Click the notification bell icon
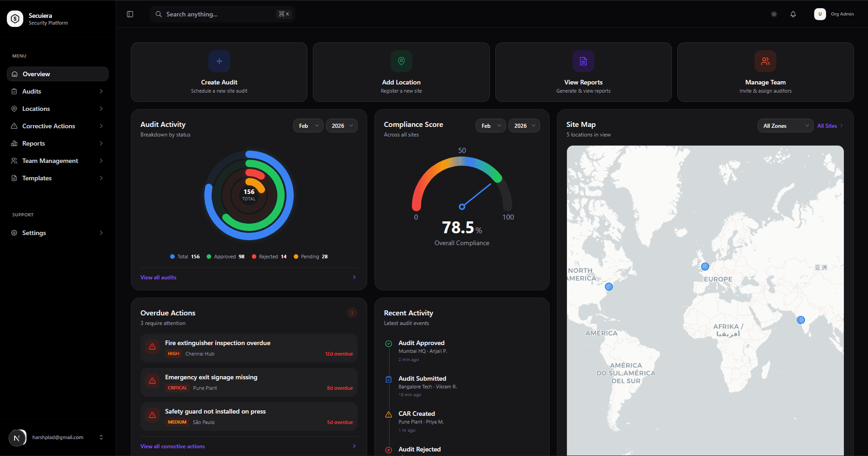This screenshot has width=868, height=456. tap(793, 14)
